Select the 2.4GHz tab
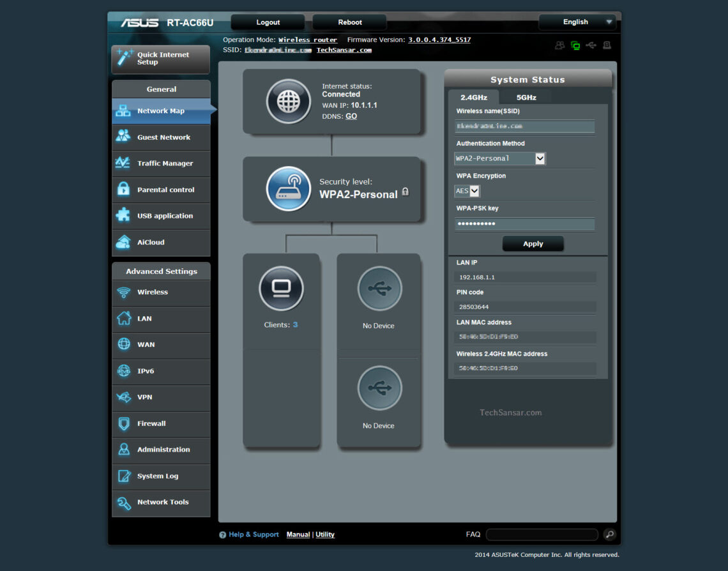This screenshot has width=728, height=571. (474, 97)
